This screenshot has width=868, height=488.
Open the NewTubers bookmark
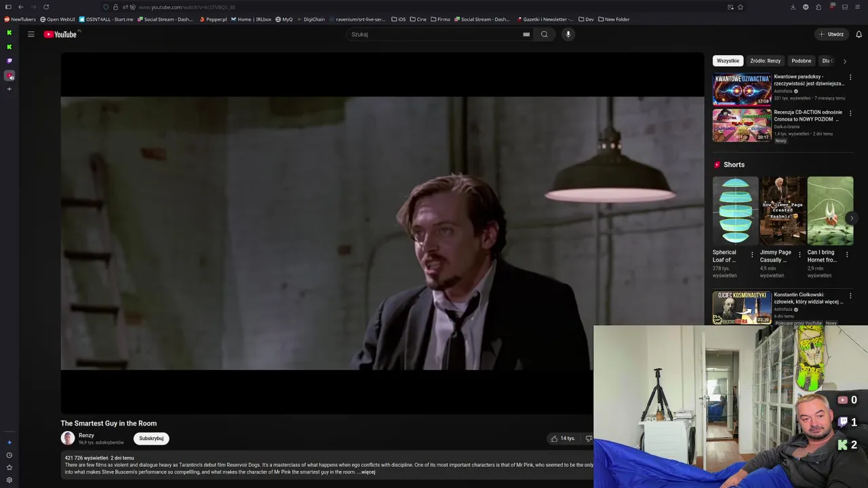click(20, 19)
